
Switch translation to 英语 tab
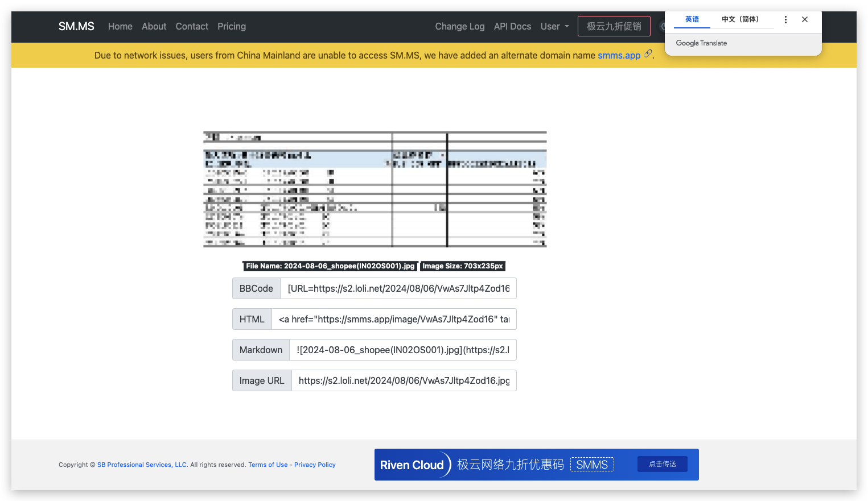(x=692, y=19)
